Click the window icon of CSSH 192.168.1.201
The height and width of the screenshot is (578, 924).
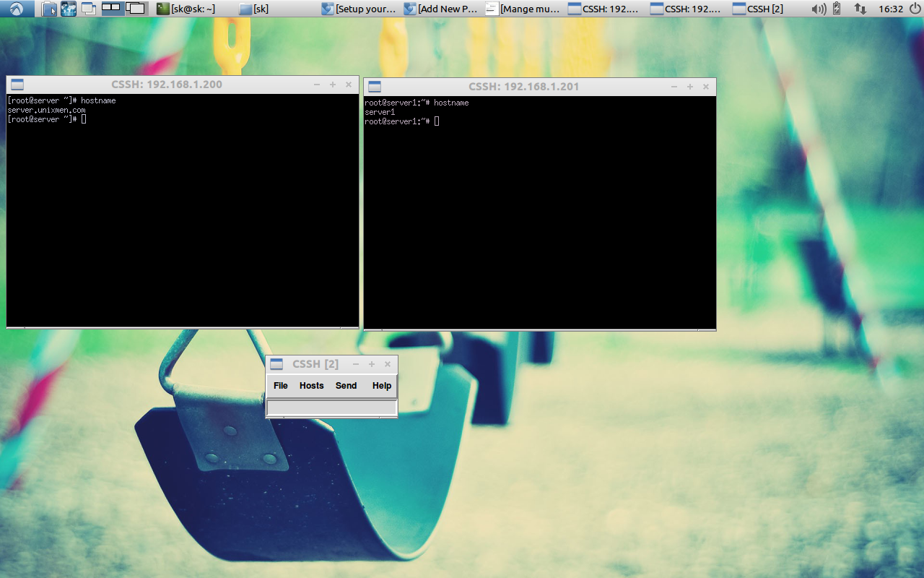(x=375, y=87)
